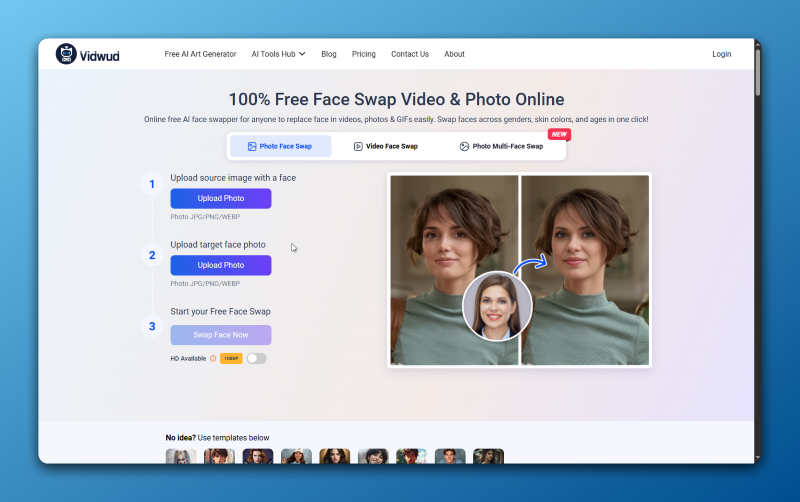800x502 pixels.
Task: Select the seventh template thumbnail
Action: (x=412, y=456)
